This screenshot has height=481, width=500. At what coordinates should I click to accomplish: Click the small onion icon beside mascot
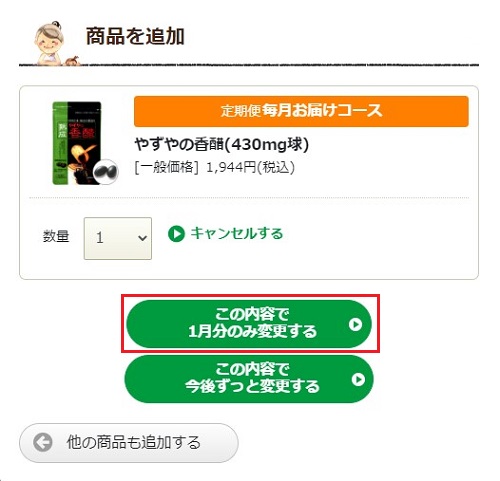tap(72, 61)
